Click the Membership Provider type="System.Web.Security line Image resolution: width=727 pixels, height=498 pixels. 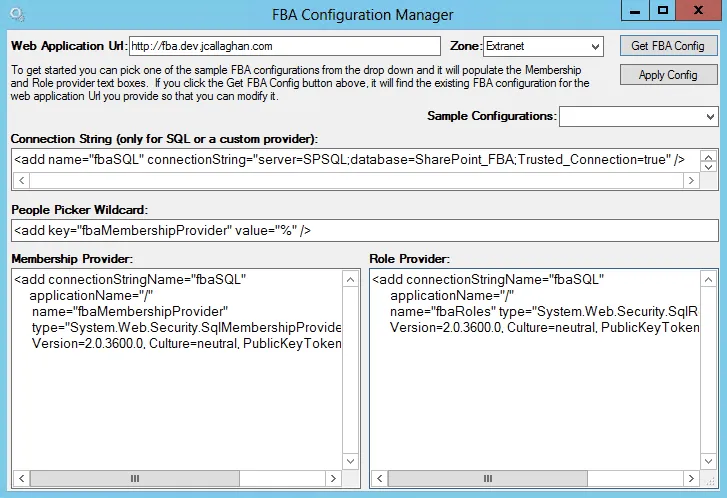pyautogui.click(x=186, y=328)
